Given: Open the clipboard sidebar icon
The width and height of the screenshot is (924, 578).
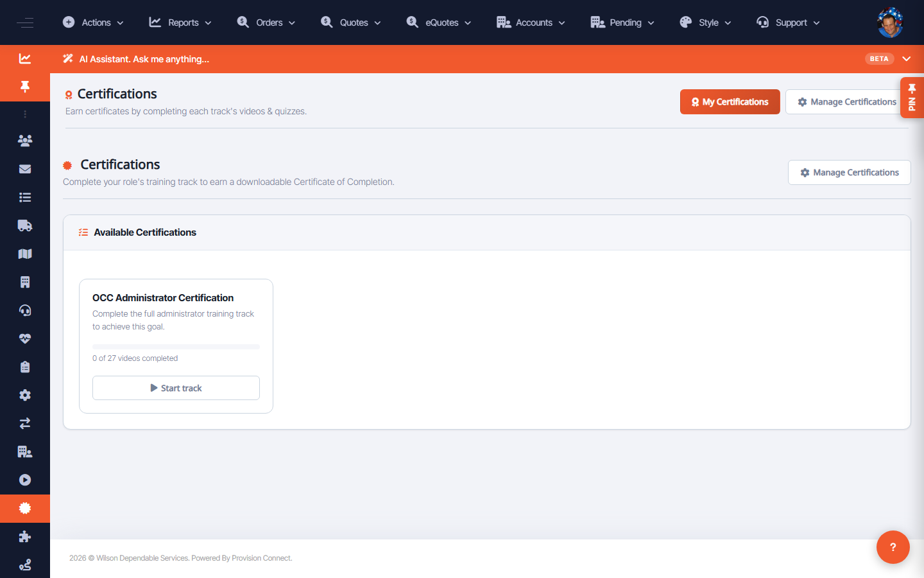Looking at the screenshot, I should 25,367.
